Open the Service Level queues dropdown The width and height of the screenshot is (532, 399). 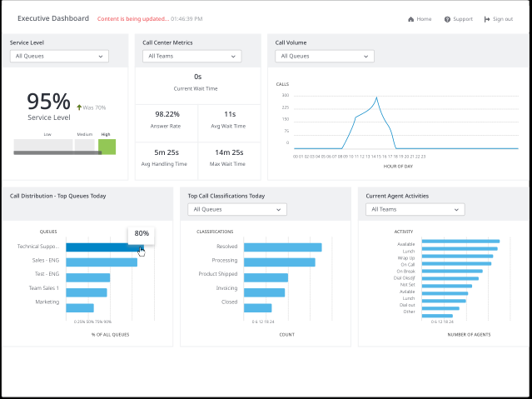click(59, 57)
